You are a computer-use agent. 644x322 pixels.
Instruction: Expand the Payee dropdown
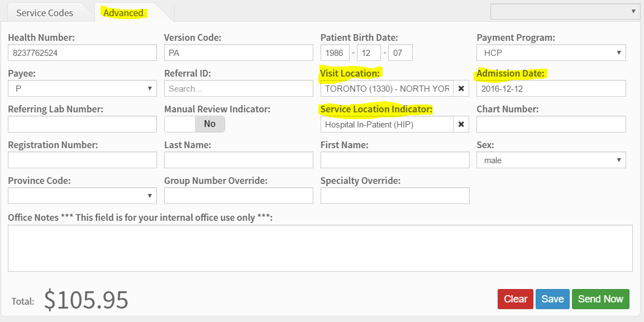(82, 88)
